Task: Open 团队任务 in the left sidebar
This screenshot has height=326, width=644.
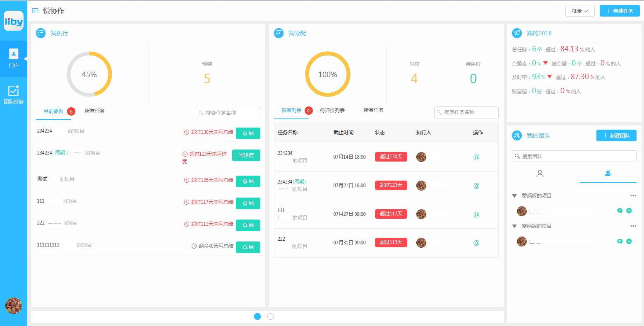Action: pyautogui.click(x=14, y=95)
